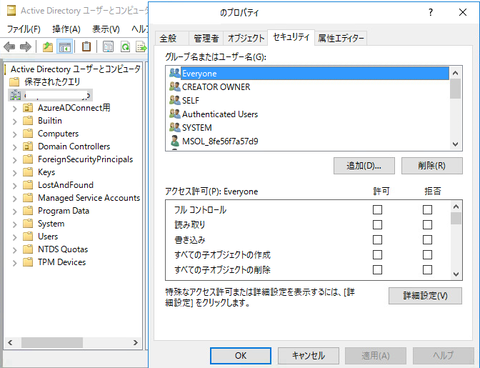Click the MSOL user account icon
This screenshot has width=480, height=368.
click(175, 141)
